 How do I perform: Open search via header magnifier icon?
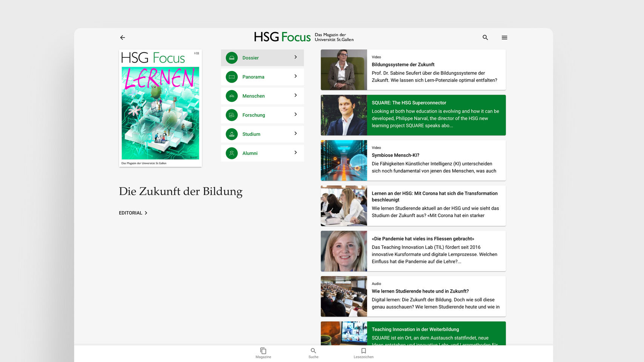(485, 37)
